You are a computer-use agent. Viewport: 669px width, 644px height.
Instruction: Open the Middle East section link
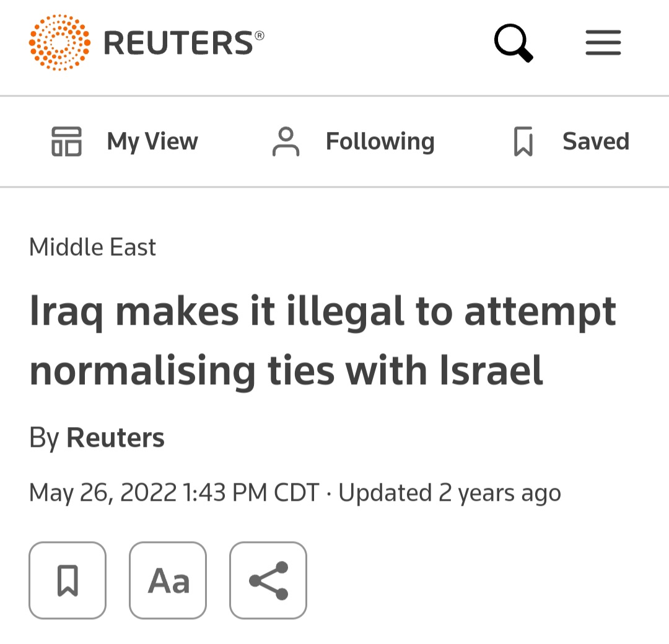(x=92, y=247)
